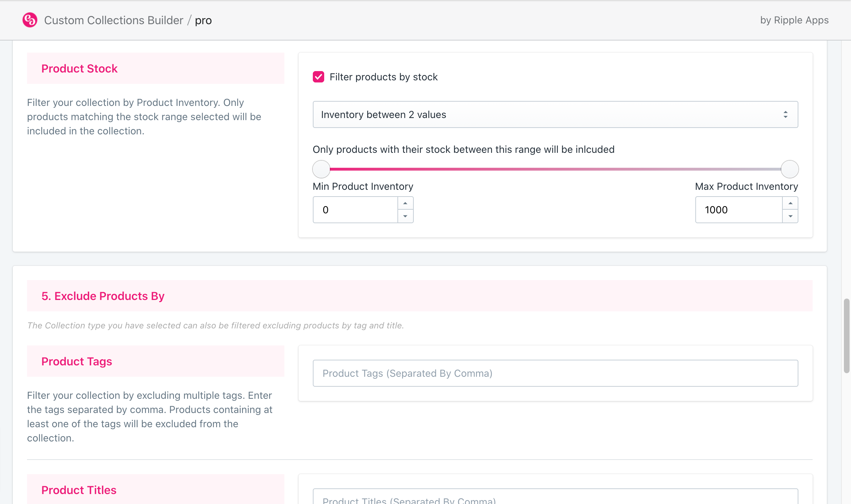Click the 'Product Titles' section heading

(79, 490)
